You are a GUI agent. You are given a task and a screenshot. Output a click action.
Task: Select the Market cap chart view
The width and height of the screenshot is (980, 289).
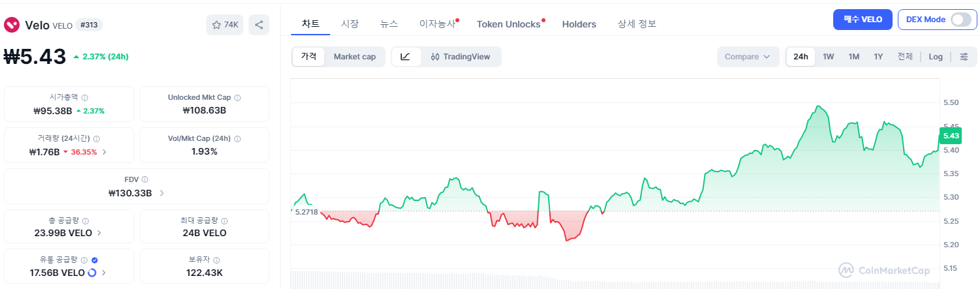click(x=354, y=57)
